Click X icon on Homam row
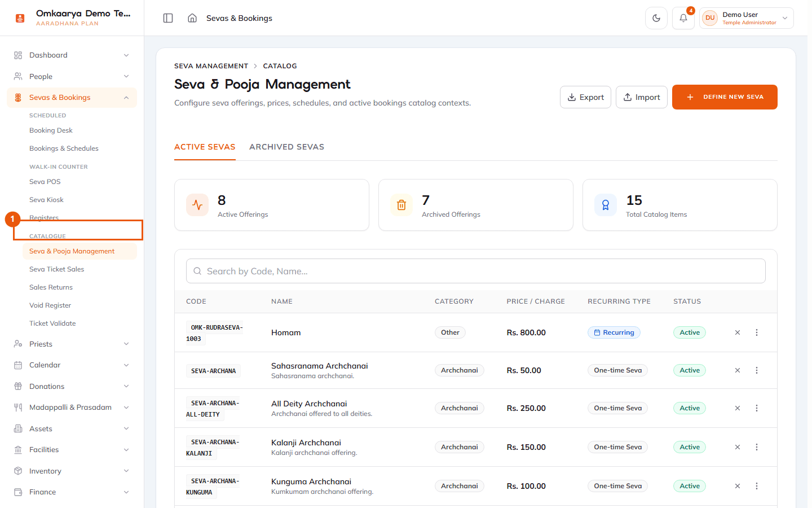This screenshot has height=508, width=812. coord(738,332)
